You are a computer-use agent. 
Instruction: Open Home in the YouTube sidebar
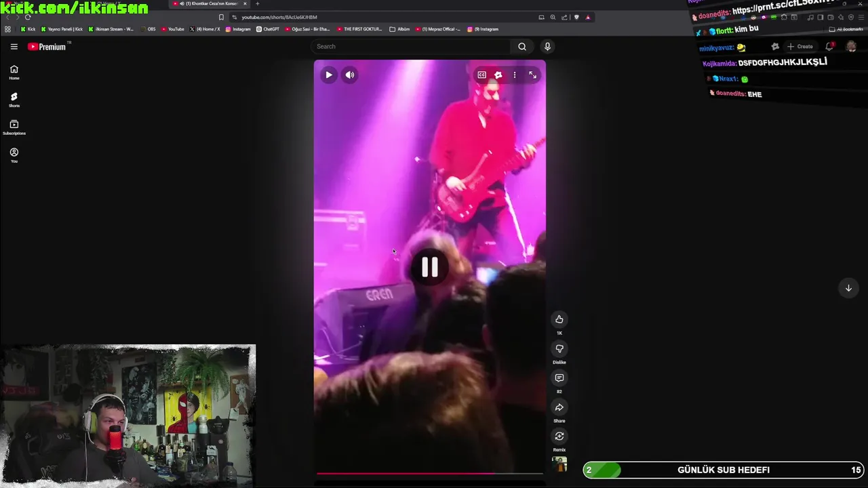tap(14, 72)
